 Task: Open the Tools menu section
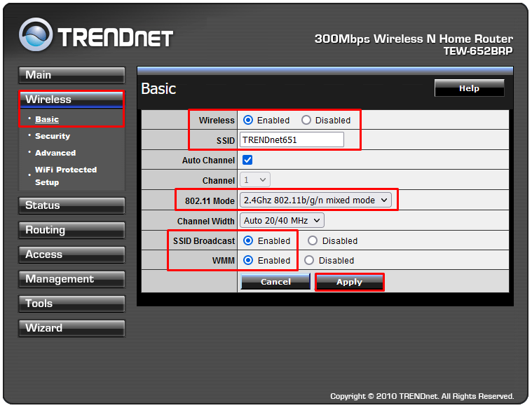pyautogui.click(x=71, y=304)
